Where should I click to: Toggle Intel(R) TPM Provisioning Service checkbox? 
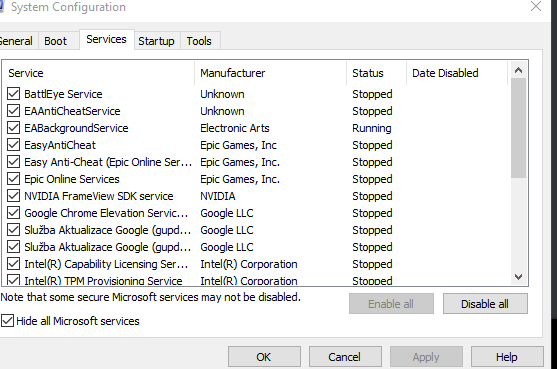click(x=13, y=280)
